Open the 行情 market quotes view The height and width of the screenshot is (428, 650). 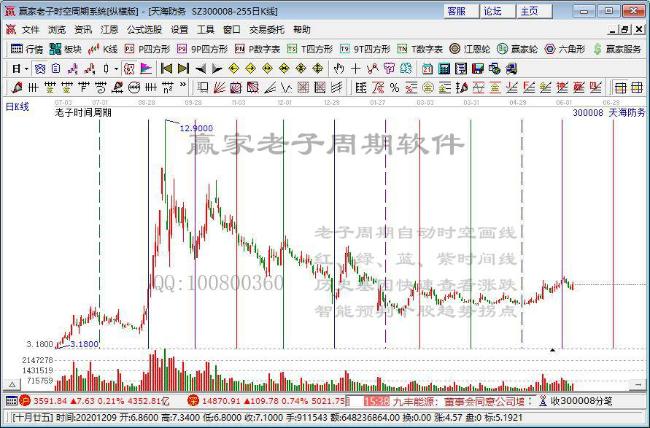(27, 49)
